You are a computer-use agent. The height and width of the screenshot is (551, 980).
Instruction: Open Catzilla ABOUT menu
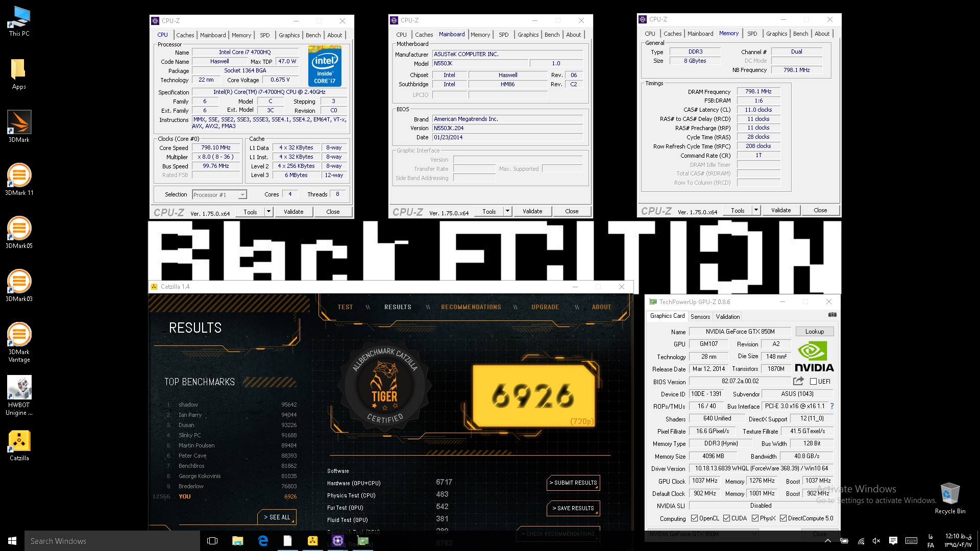click(601, 307)
